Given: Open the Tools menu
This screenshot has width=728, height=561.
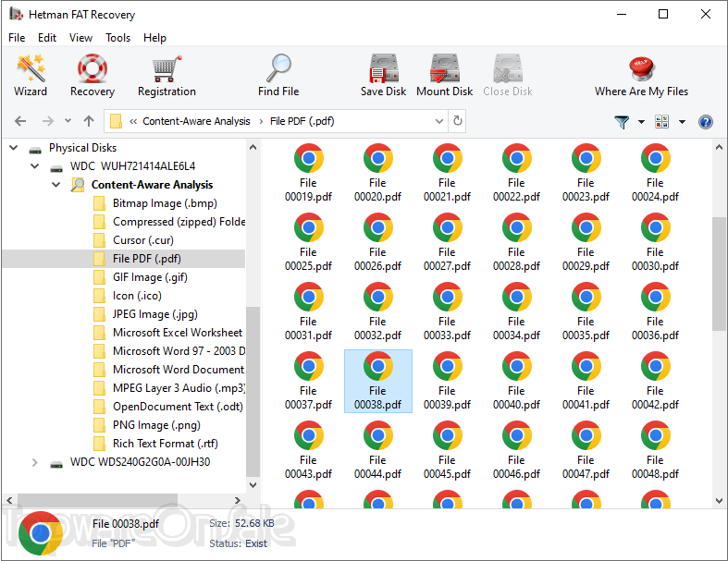Looking at the screenshot, I should click(x=117, y=38).
